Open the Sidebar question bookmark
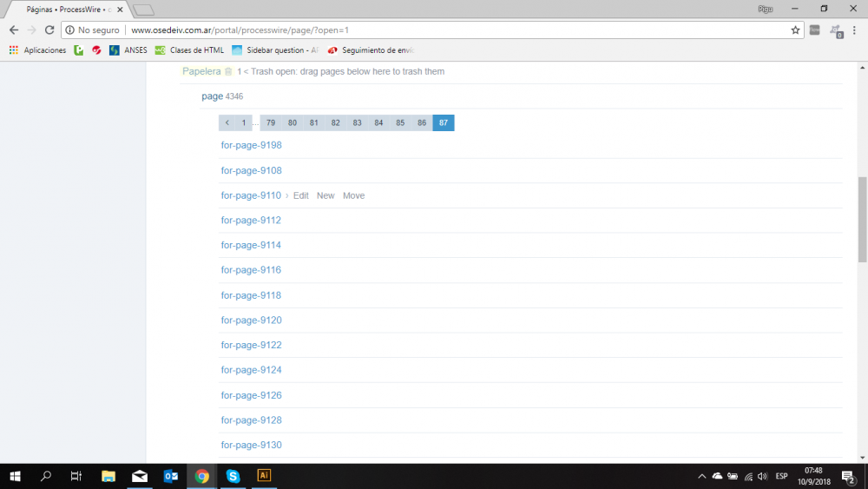Screen dimensions: 868x489 275,50
